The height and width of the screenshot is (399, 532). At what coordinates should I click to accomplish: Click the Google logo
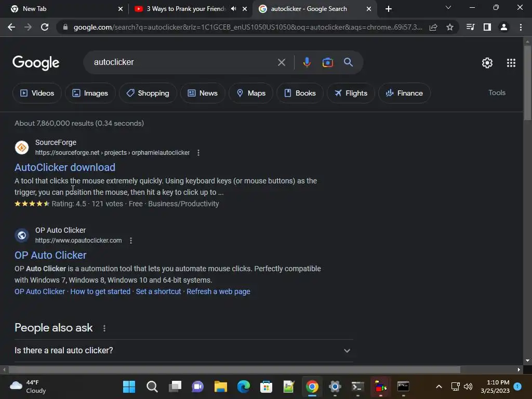click(36, 62)
